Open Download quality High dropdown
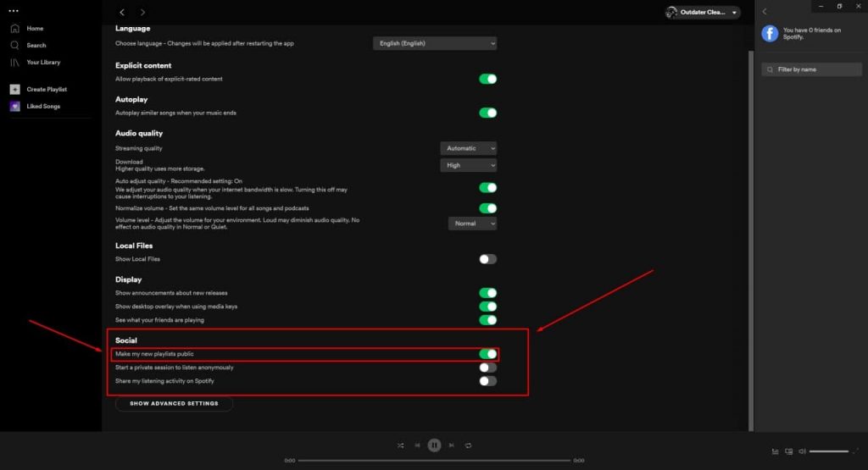The width and height of the screenshot is (868, 470). coord(468,165)
